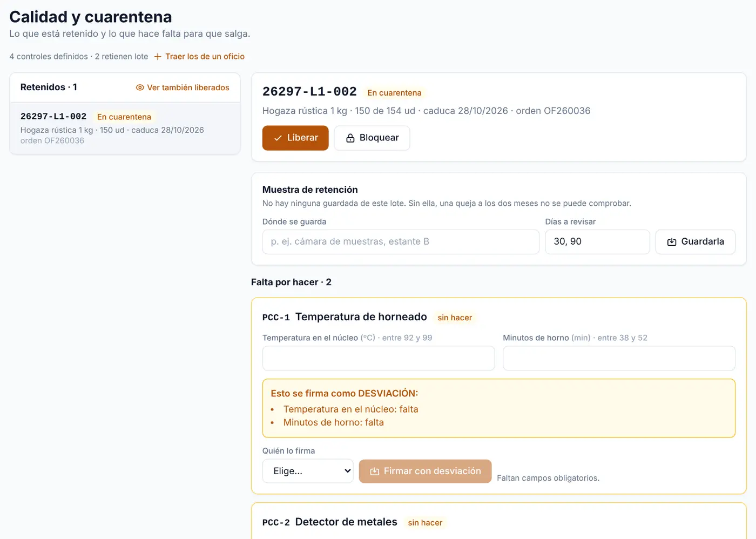The width and height of the screenshot is (756, 539).
Task: Click 'sin hacer' badge of Temperatura de horneado
Action: tap(455, 318)
